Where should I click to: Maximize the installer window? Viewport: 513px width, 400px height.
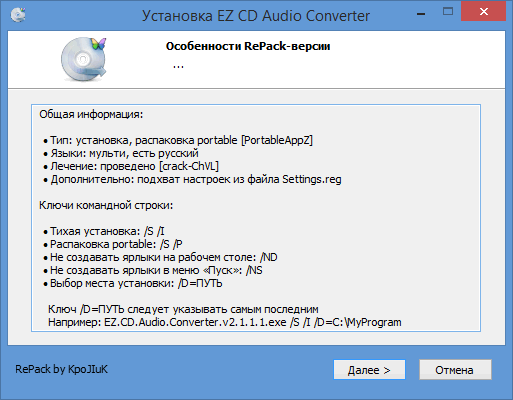[448, 12]
